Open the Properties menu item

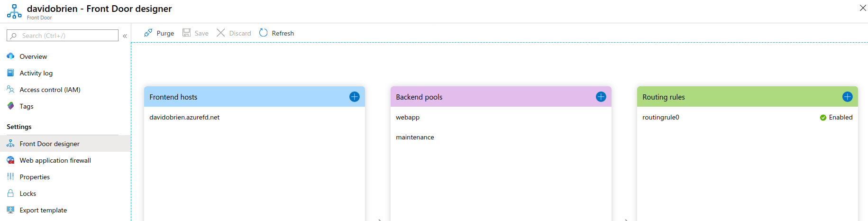pyautogui.click(x=65, y=177)
